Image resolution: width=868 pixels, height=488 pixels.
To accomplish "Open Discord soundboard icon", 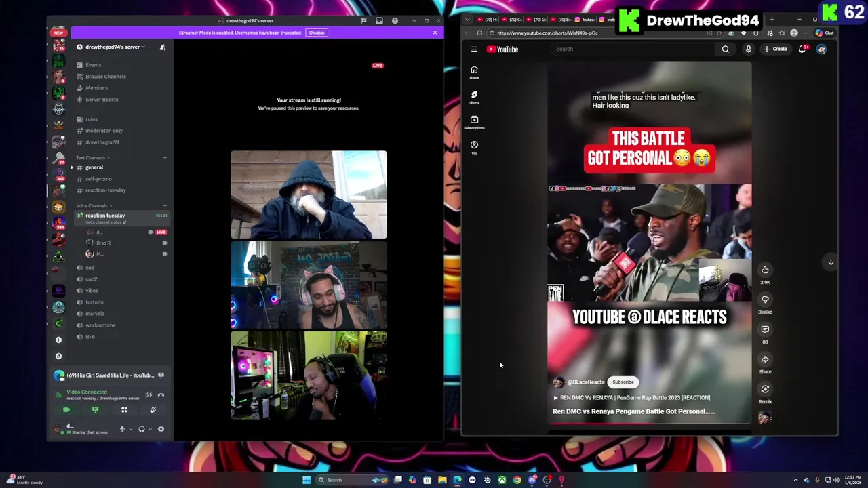I will [153, 409].
